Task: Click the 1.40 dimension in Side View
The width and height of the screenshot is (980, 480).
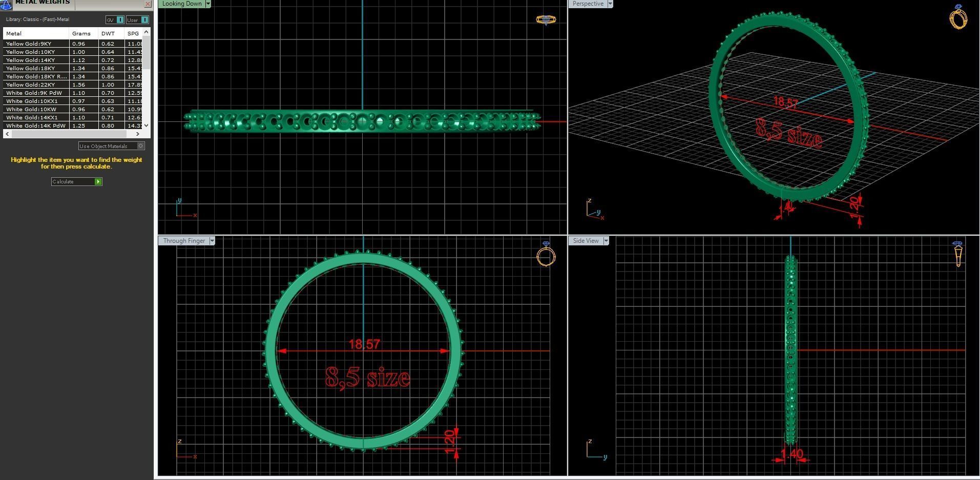Action: point(792,454)
